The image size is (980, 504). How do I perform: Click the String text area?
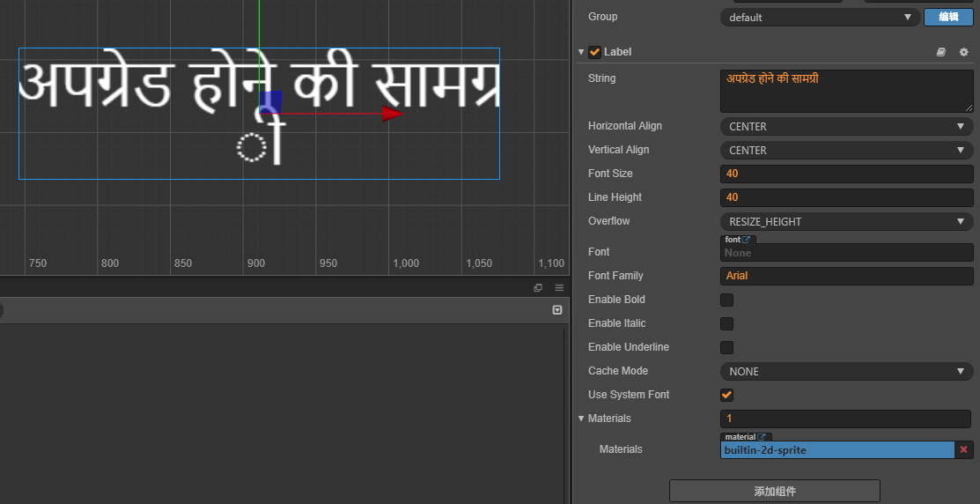coord(847,91)
